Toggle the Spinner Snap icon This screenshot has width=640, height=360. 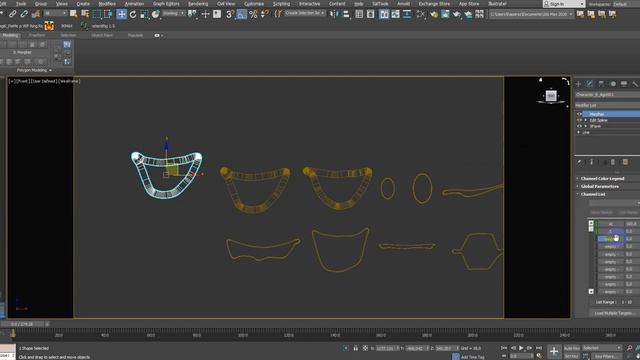point(264,14)
